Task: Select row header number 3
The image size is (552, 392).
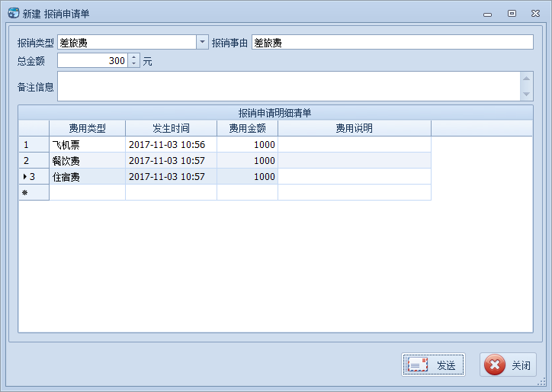Action: (34, 176)
